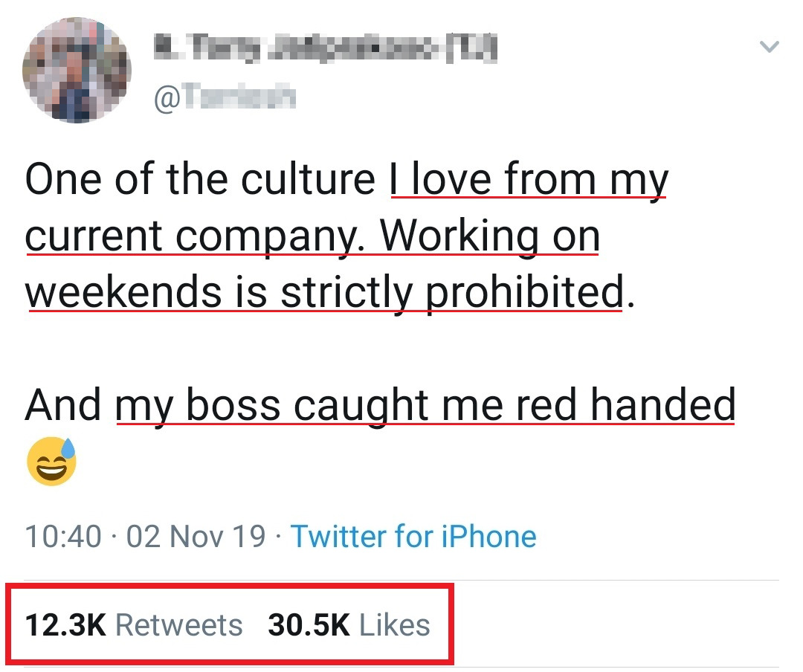This screenshot has height=672, width=803.
Task: Click the word "Retweets" label
Action: (x=179, y=624)
